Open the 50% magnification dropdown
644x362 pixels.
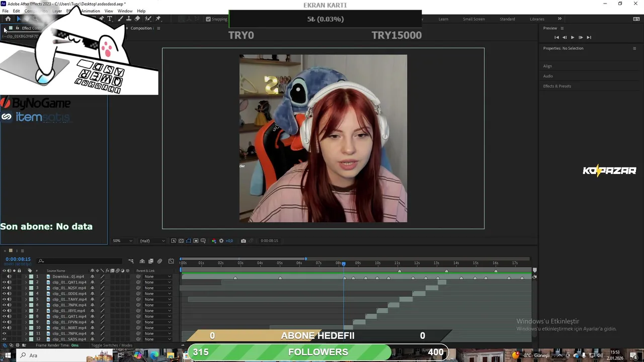click(122, 241)
